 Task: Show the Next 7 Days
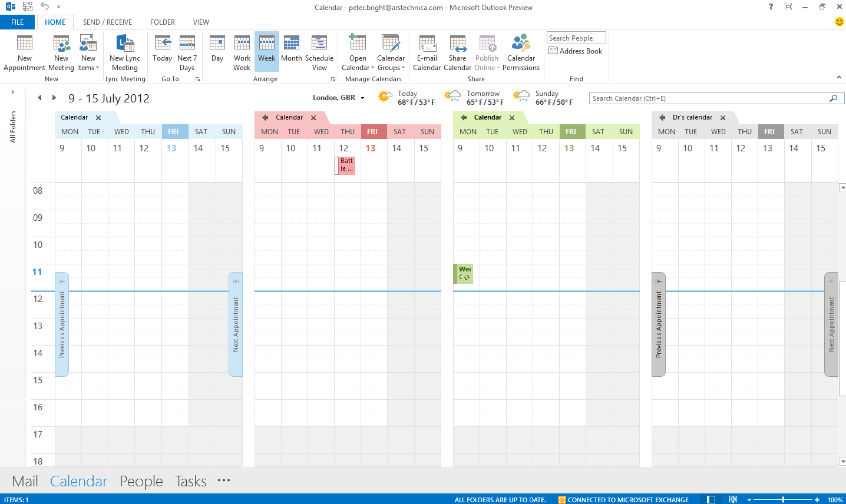click(187, 52)
